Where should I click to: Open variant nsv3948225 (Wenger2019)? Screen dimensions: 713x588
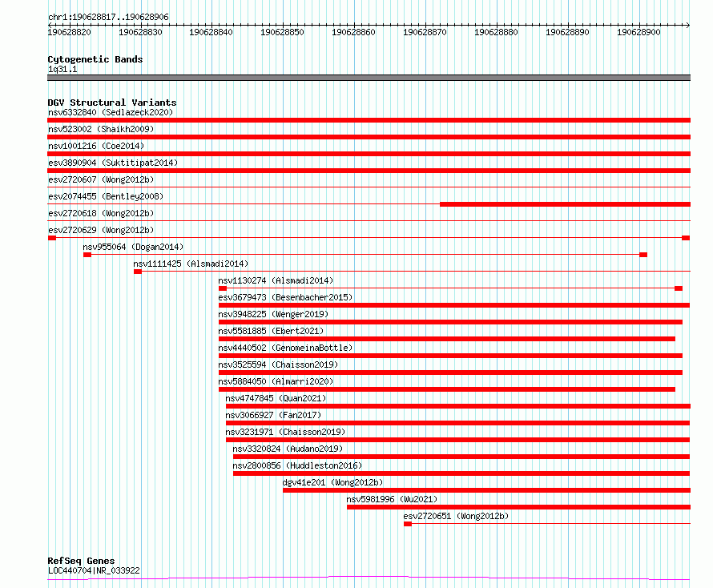pos(273,314)
